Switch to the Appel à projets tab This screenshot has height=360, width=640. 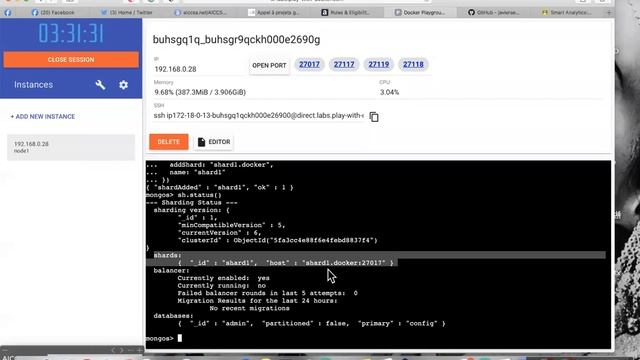(x=274, y=13)
